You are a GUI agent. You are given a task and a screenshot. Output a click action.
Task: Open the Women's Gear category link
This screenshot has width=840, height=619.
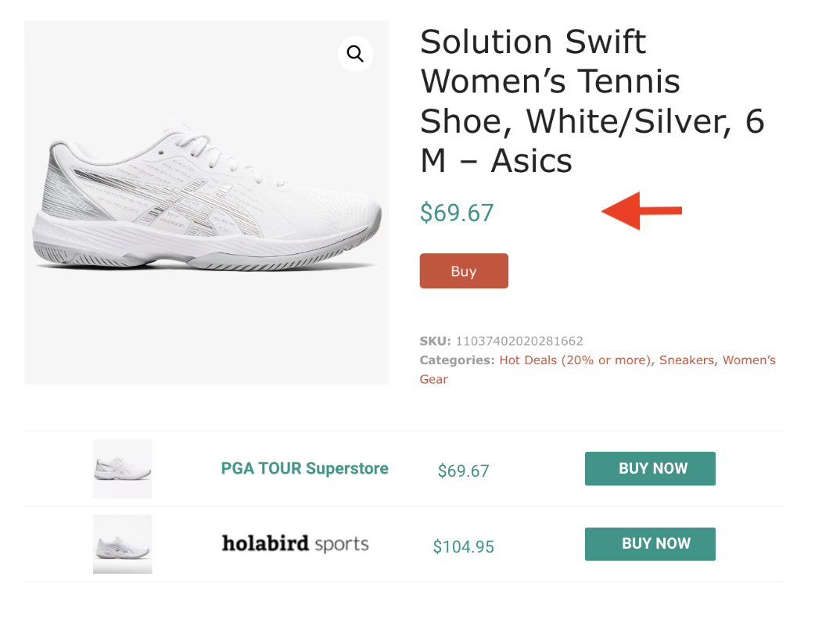point(748,360)
